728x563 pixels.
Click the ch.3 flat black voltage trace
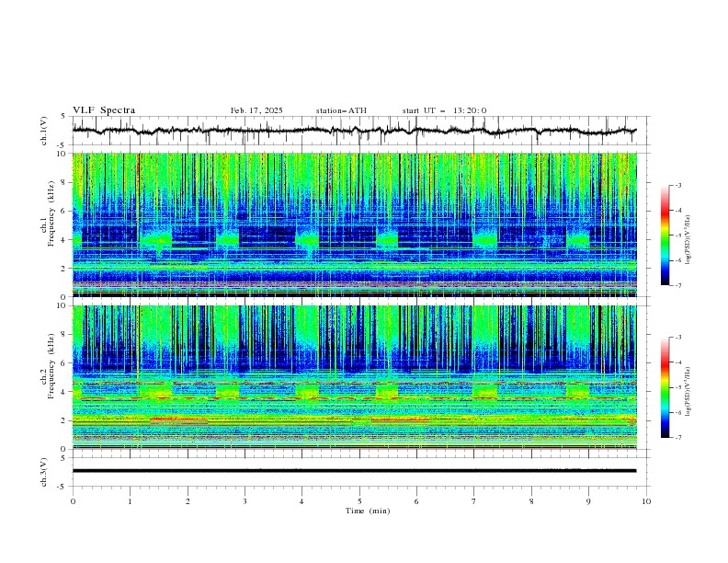[x=354, y=471]
